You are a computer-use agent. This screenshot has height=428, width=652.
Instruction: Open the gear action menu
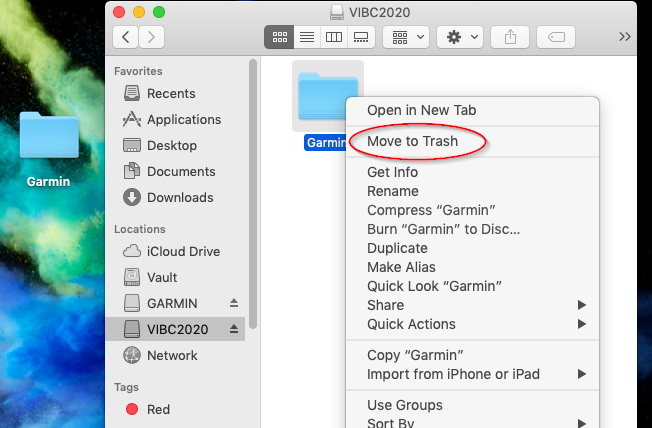(x=460, y=37)
